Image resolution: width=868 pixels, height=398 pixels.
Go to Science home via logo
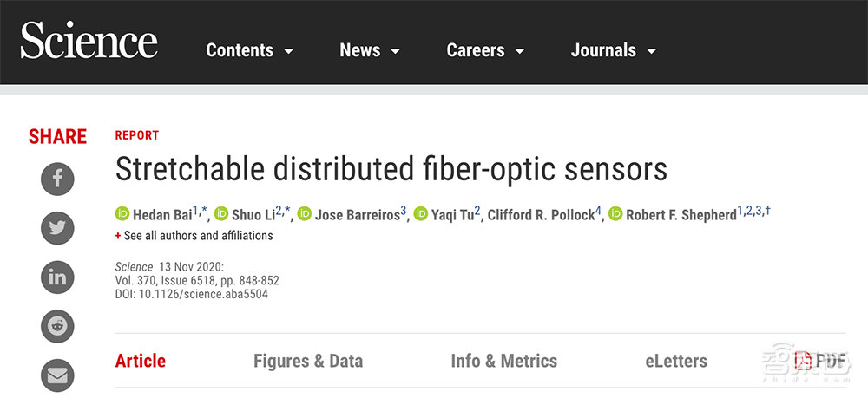coord(89,42)
